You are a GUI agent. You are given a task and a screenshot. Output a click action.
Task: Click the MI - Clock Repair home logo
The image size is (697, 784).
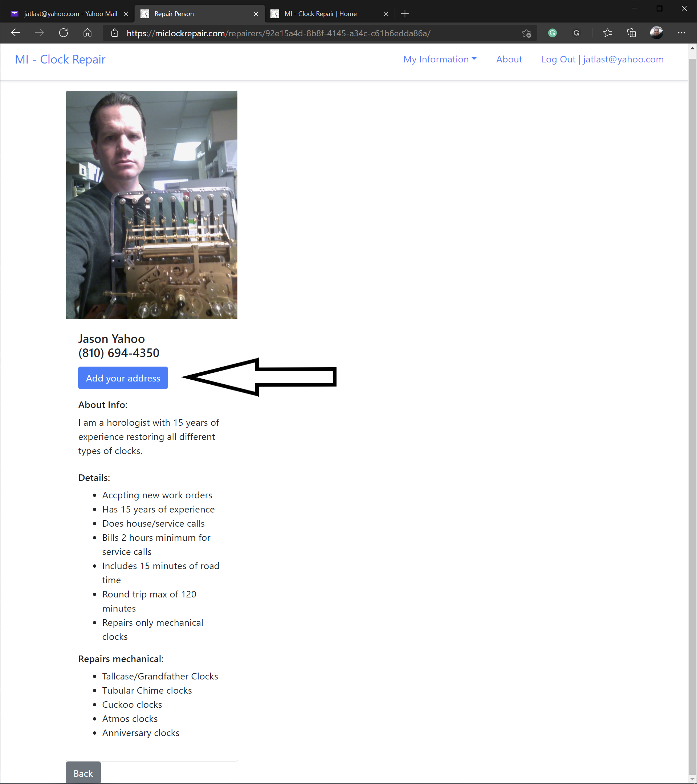click(60, 59)
